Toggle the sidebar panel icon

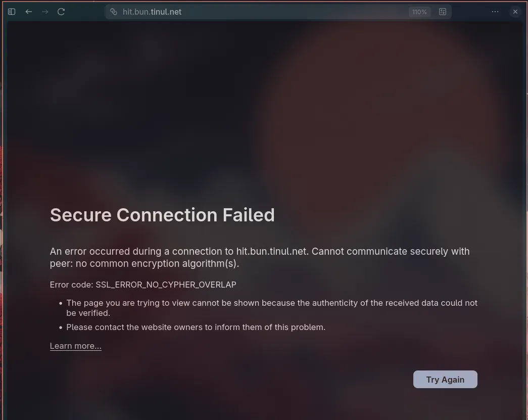click(12, 12)
